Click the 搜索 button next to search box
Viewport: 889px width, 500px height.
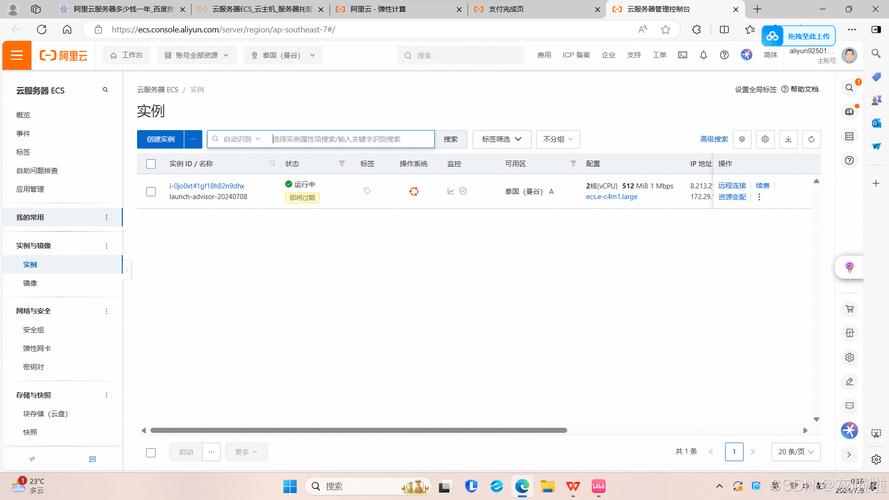tap(451, 139)
